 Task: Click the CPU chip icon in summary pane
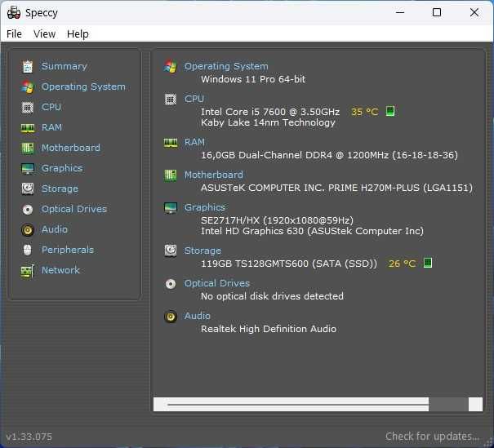(171, 100)
